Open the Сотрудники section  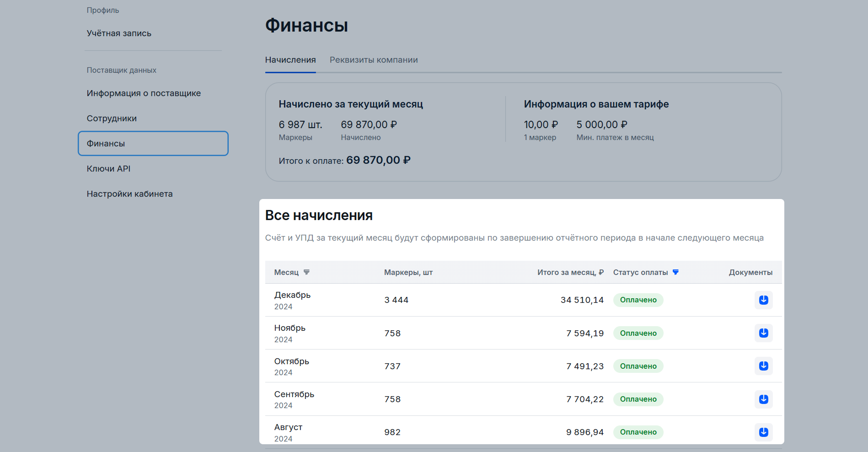[112, 118]
